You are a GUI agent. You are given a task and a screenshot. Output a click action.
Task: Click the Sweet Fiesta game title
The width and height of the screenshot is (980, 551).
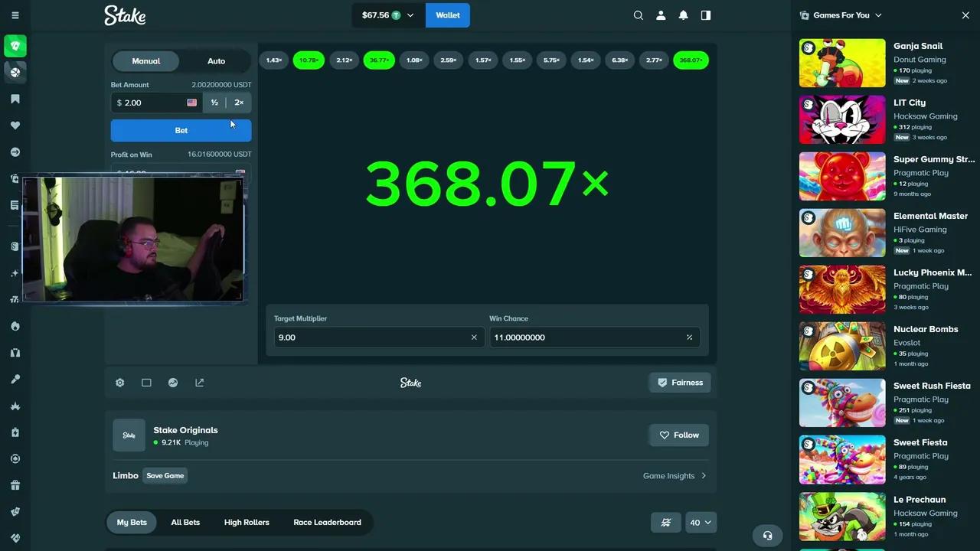[x=920, y=442]
